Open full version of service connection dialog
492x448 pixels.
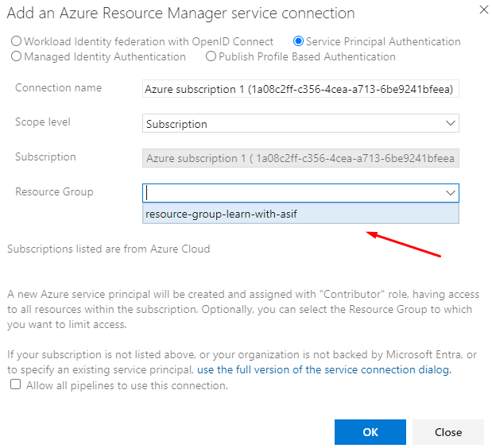click(x=323, y=370)
